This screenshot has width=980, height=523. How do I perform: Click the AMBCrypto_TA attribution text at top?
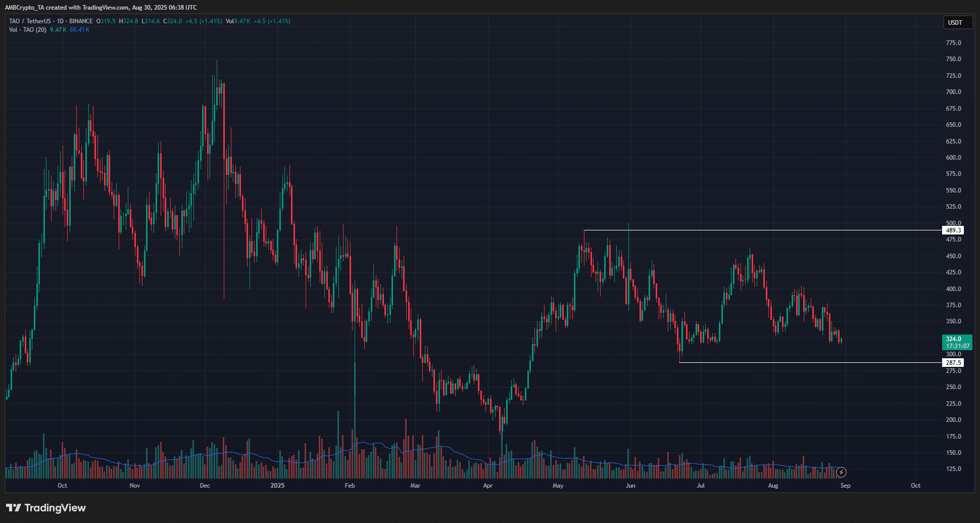pyautogui.click(x=25, y=7)
